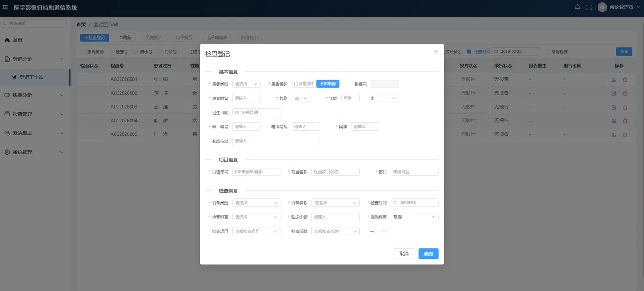The height and width of the screenshot is (291, 644).
Task: Open the notification bell icon
Action: [577, 7]
